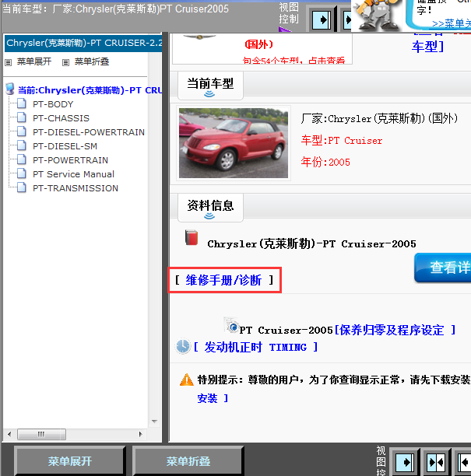Click the computer icon at the tree root
Image resolution: width=471 pixels, height=476 pixels.
10,89
